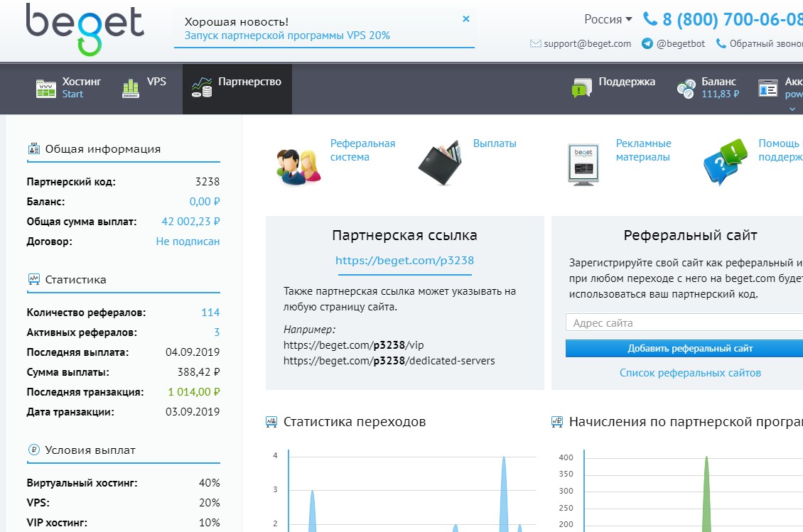Open the Рекламные материалы link
Viewport: 803px width, 532px height.
[x=643, y=150]
